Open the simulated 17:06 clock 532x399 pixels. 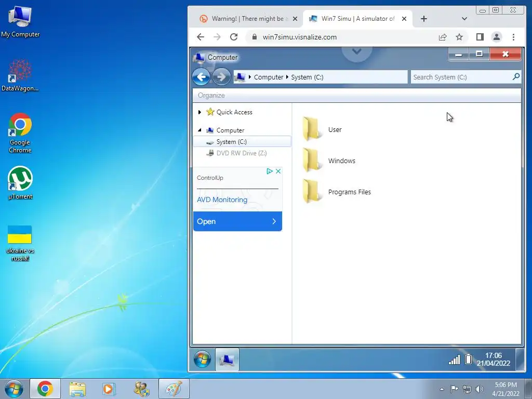tap(494, 360)
